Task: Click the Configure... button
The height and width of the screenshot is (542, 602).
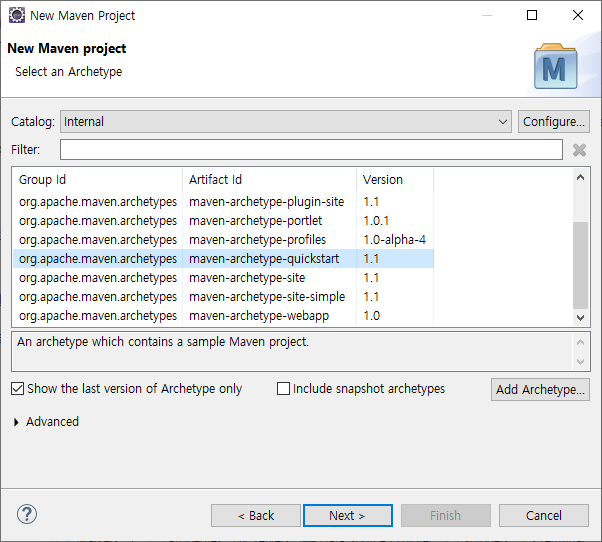Action: click(554, 122)
